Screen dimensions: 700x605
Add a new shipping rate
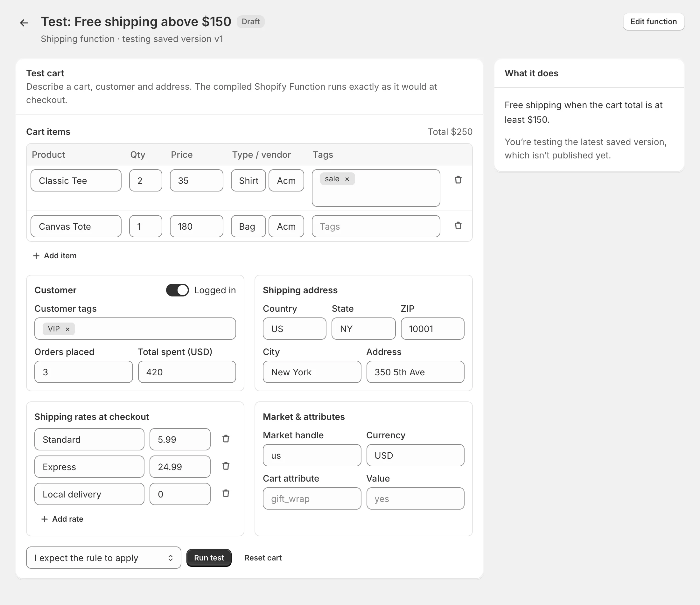pyautogui.click(x=62, y=519)
